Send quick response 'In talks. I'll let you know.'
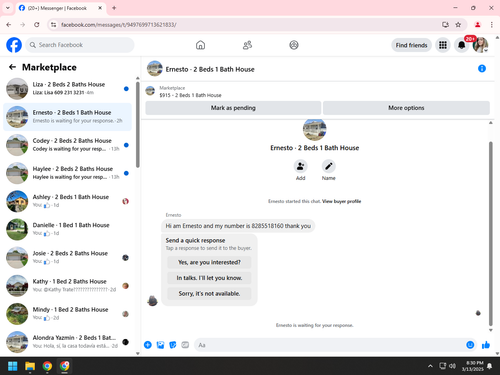This screenshot has width=500, height=375. 209,278
